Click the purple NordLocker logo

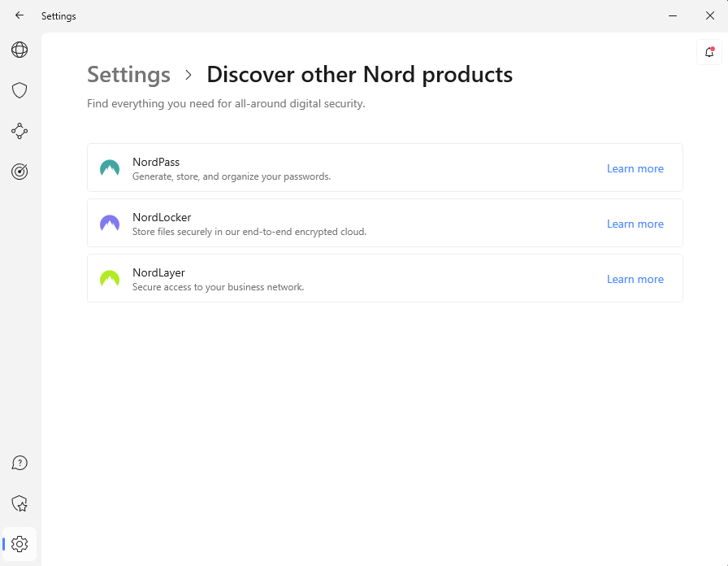(x=110, y=224)
